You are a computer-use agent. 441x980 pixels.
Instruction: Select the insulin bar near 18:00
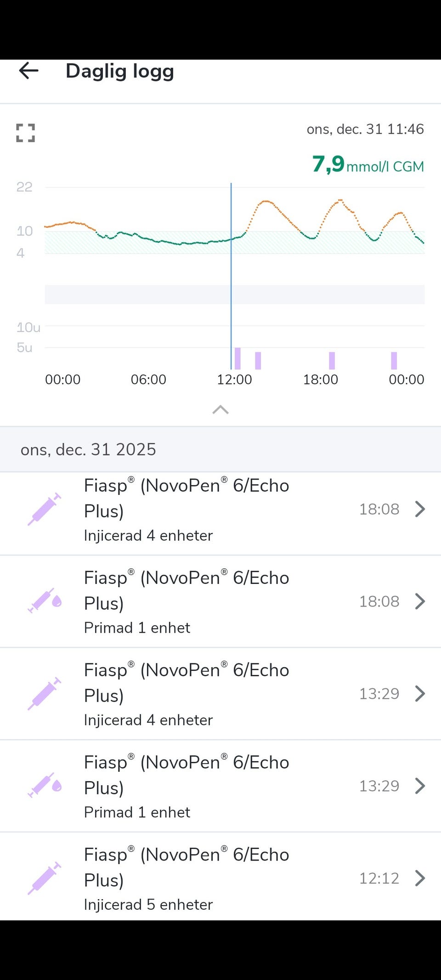332,361
